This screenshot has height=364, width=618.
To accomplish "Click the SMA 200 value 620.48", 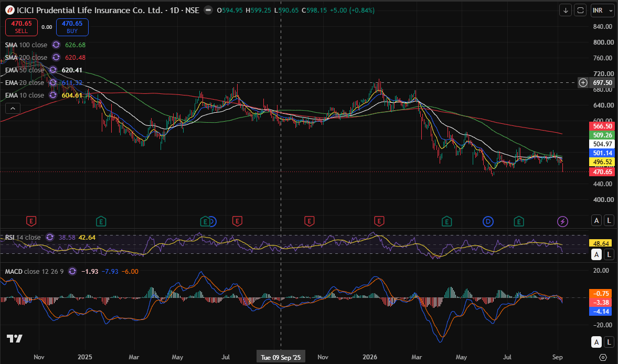I will click(75, 58).
